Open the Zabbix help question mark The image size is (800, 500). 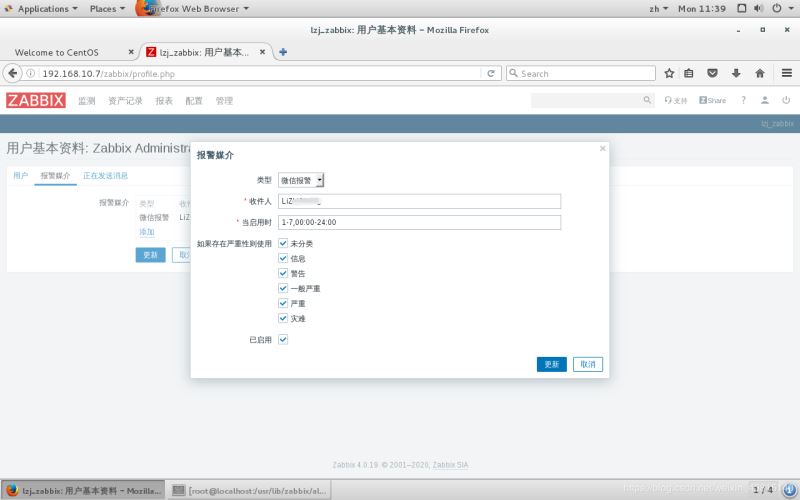coord(743,101)
